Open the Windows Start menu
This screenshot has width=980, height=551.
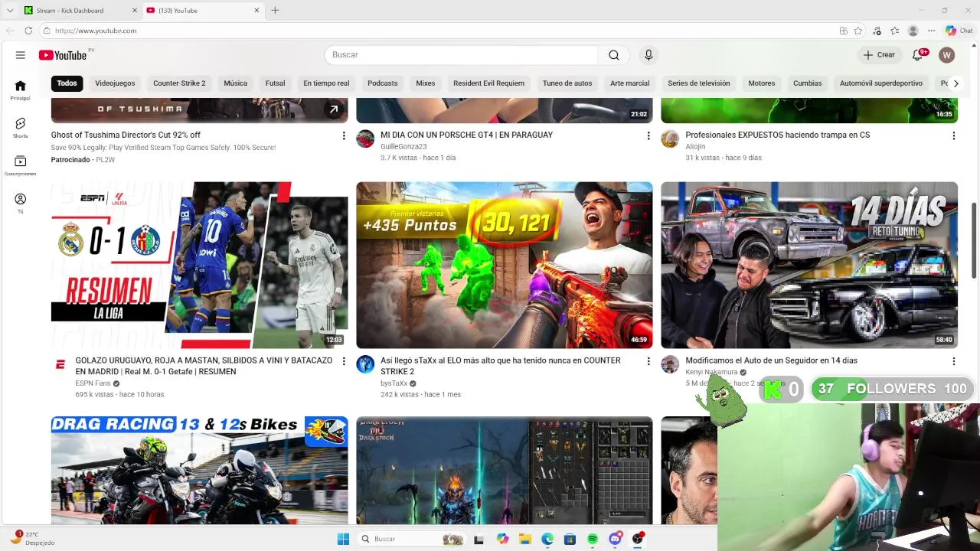(x=343, y=539)
